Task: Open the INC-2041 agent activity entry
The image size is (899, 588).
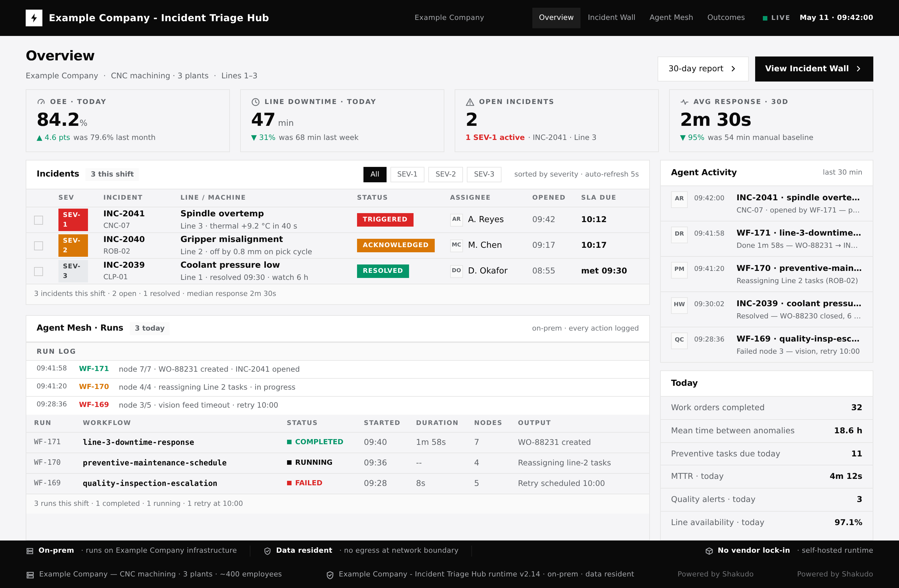Action: (x=766, y=203)
